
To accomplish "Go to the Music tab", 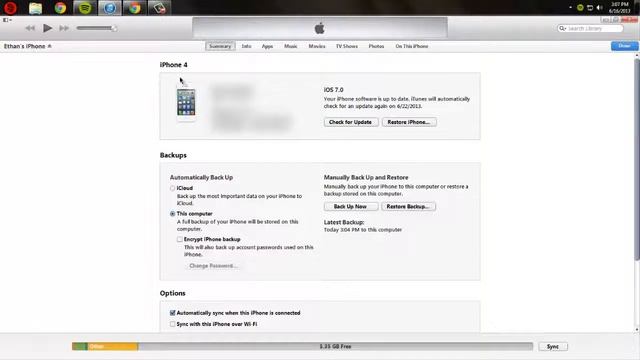I will [291, 46].
